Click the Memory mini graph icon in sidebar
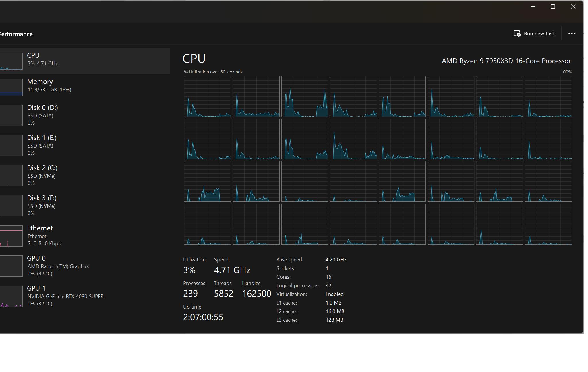588x372 pixels. point(11,87)
